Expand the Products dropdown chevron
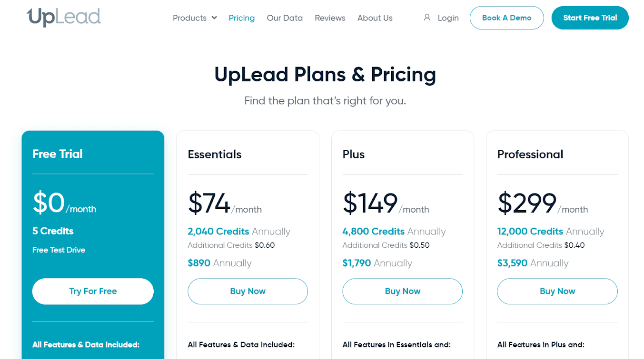This screenshot has height=359, width=644. click(214, 18)
